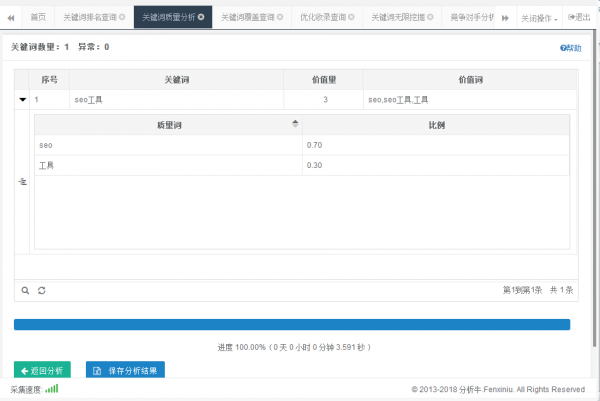Switch to the 首页 tab
Image resolution: width=600 pixels, height=401 pixels.
[37, 18]
